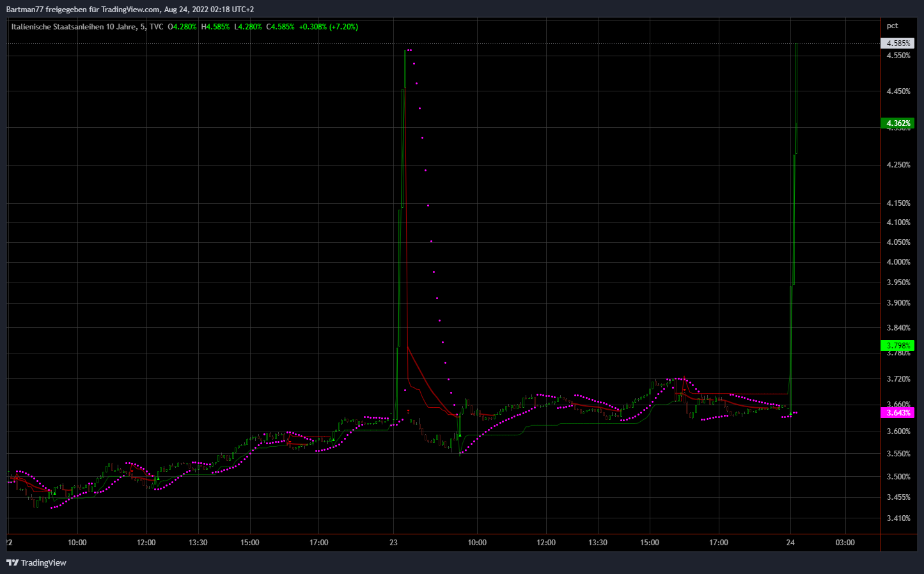Screen dimensions: 924x574
Task: Click the '3.455%' price scale label
Action: [x=898, y=497]
